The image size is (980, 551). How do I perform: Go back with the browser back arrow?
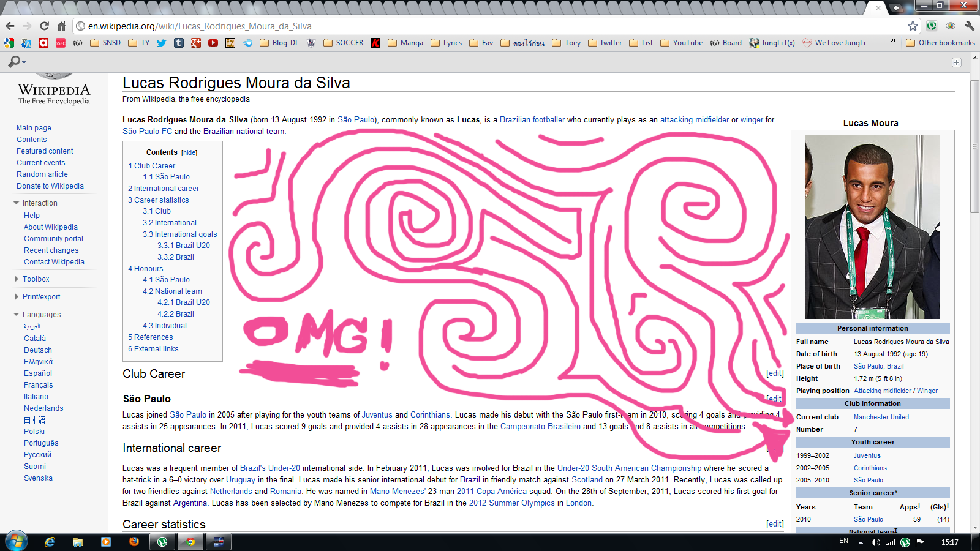click(x=10, y=26)
